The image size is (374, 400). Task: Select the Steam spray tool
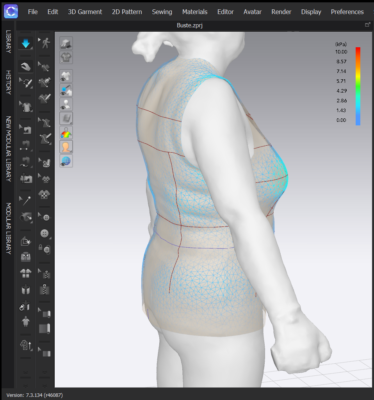tap(26, 306)
